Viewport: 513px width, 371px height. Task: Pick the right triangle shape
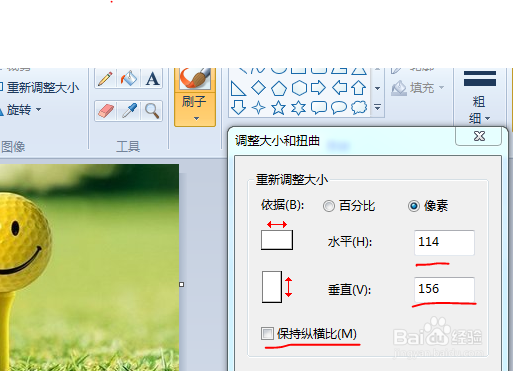click(x=238, y=89)
